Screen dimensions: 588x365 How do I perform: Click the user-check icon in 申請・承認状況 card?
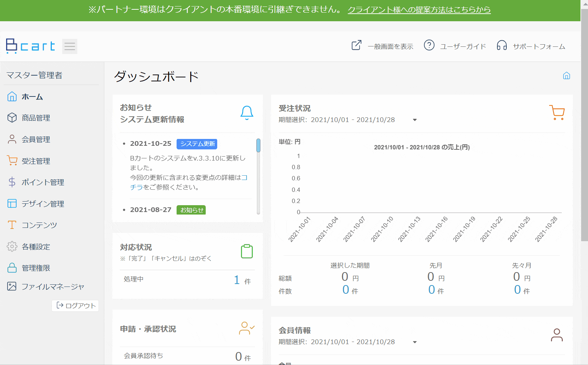click(247, 328)
